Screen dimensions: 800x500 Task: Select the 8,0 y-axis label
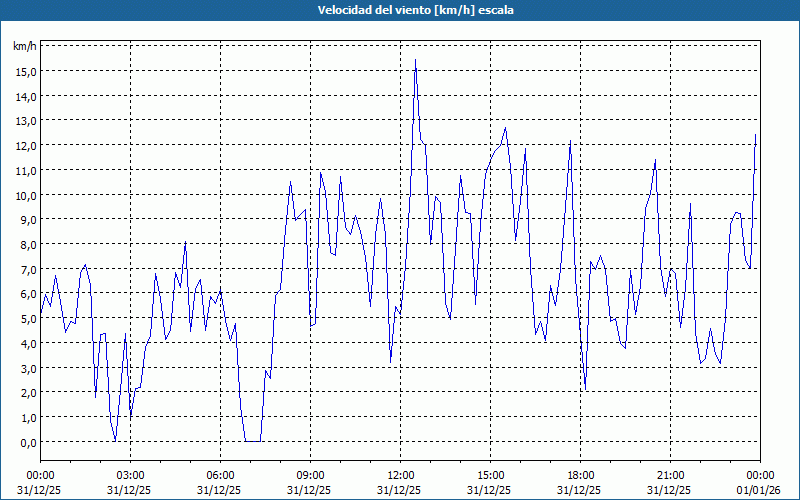(28, 245)
